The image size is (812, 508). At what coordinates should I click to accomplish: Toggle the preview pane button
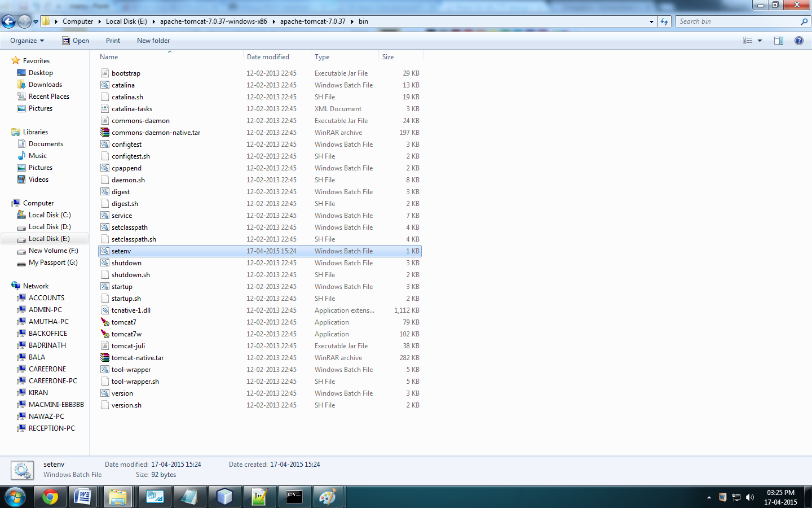[779, 41]
